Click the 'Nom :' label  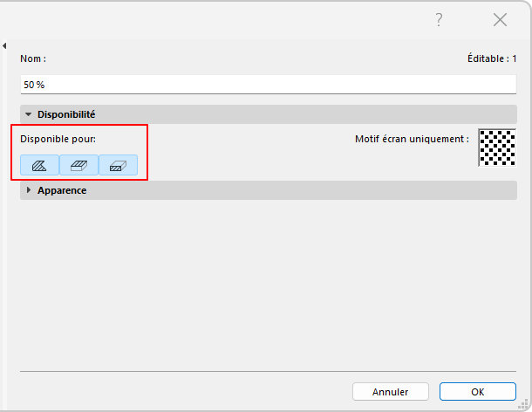tap(33, 59)
